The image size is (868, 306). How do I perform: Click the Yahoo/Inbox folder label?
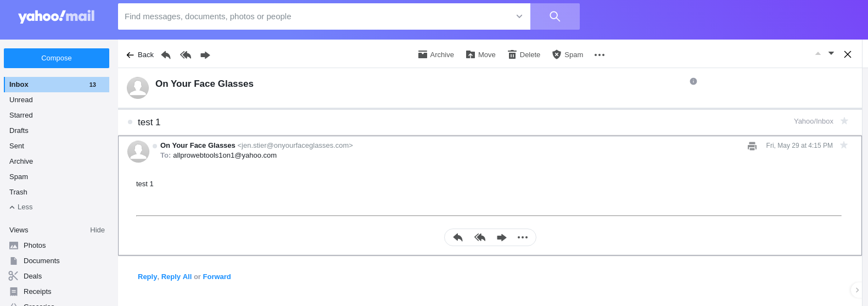pyautogui.click(x=813, y=121)
